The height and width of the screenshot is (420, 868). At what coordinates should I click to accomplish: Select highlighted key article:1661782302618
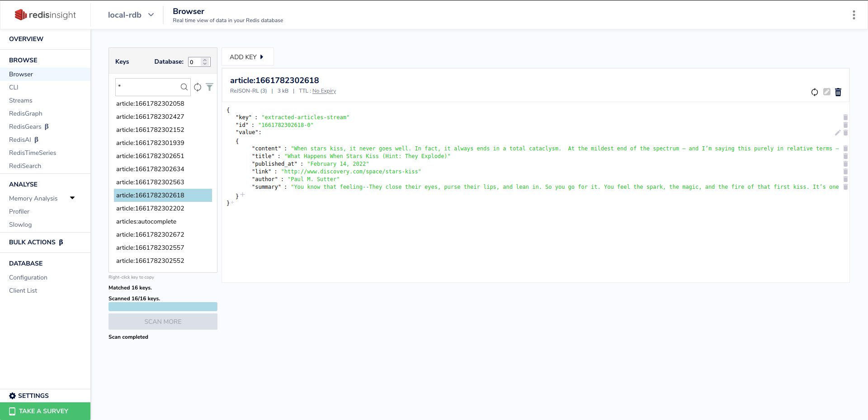(163, 195)
